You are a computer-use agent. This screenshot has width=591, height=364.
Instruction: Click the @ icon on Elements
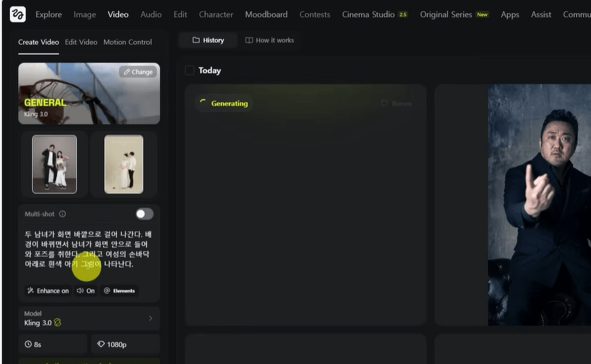click(x=107, y=291)
